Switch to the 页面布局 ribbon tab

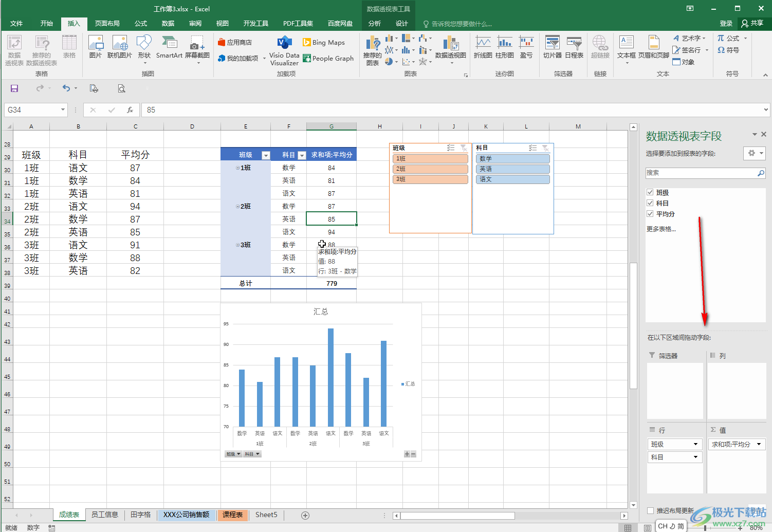pyautogui.click(x=107, y=23)
